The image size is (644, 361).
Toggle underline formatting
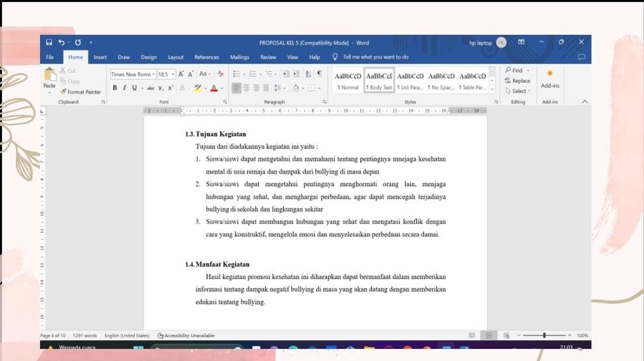[x=134, y=88]
